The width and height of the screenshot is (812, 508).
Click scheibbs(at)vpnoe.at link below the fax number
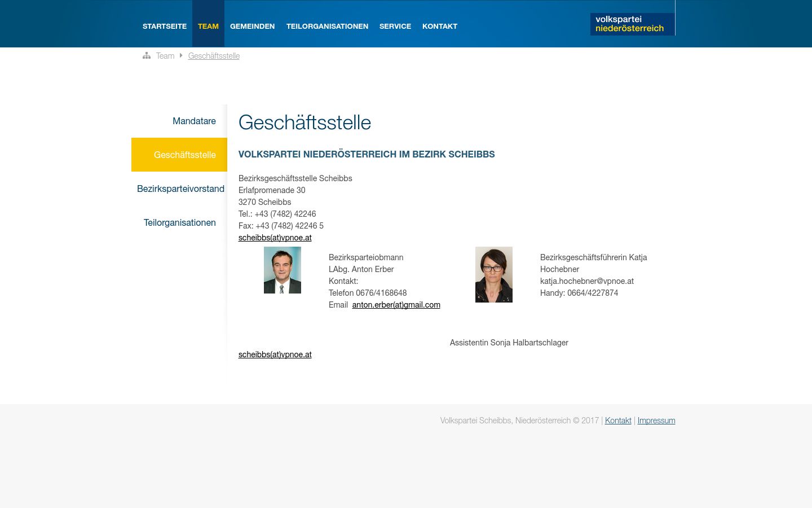[275, 238]
